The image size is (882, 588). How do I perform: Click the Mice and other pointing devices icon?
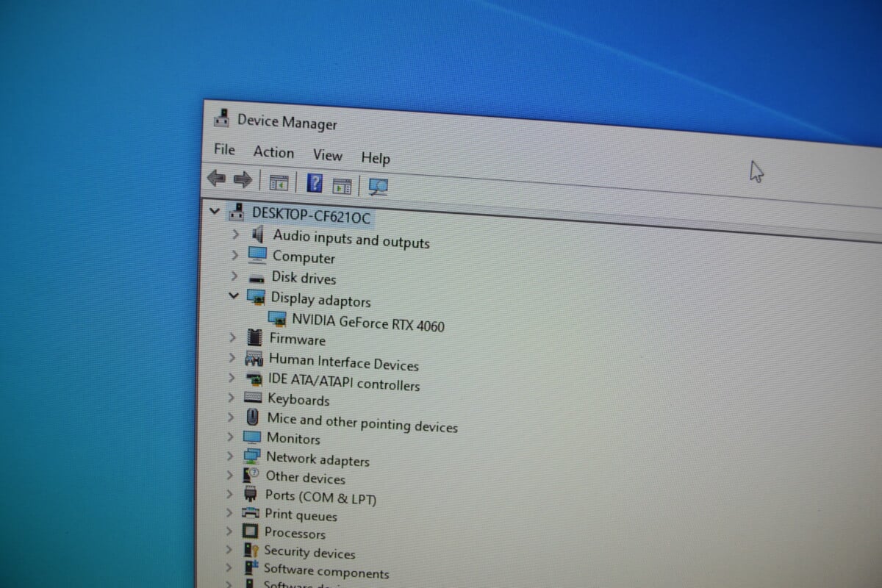pos(253,417)
